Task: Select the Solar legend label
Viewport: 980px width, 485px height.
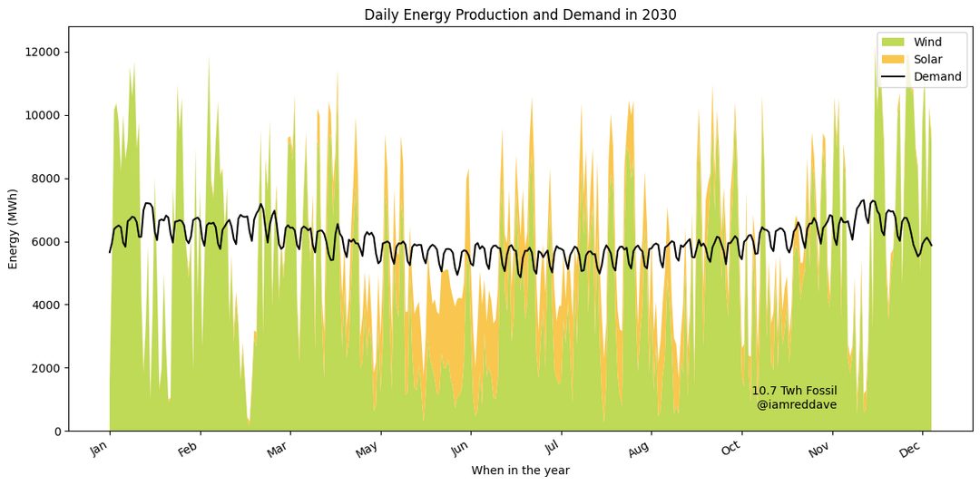Action: pos(929,60)
